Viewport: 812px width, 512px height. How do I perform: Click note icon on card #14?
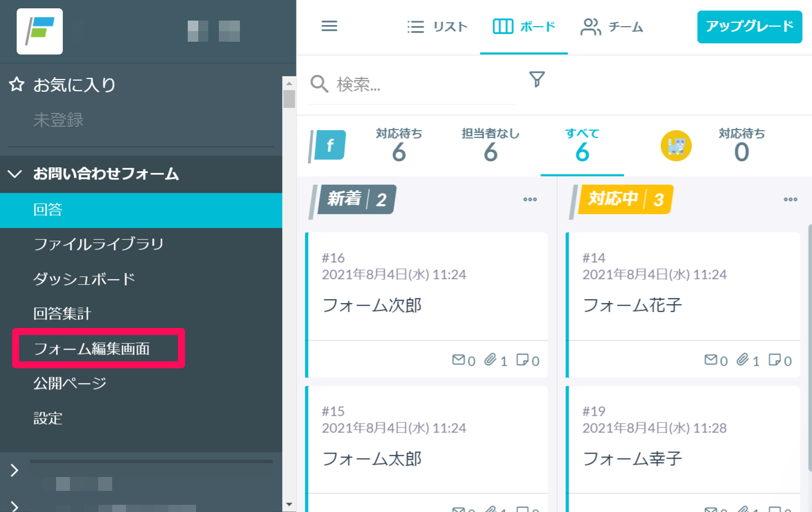774,360
